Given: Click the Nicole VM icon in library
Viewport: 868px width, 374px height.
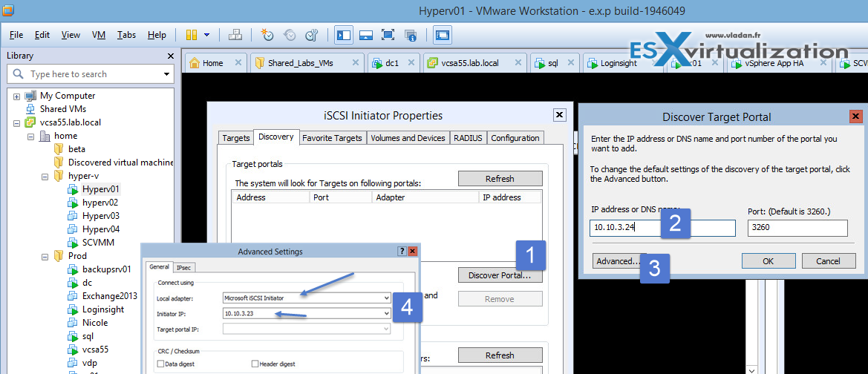Looking at the screenshot, I should 74,323.
